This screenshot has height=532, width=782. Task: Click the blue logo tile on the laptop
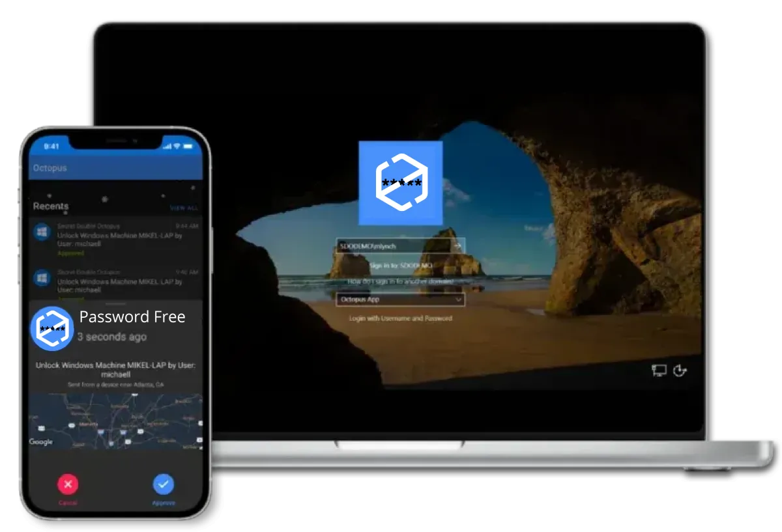click(400, 183)
